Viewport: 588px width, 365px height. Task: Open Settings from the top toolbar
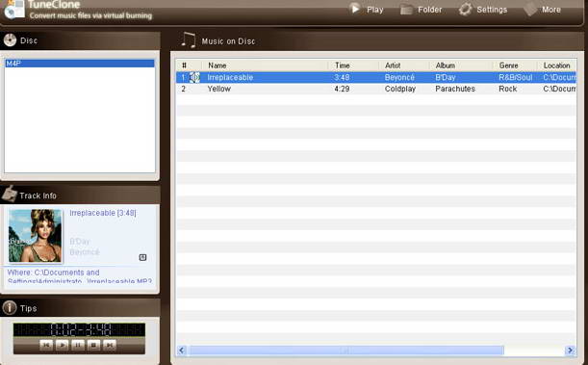click(483, 10)
